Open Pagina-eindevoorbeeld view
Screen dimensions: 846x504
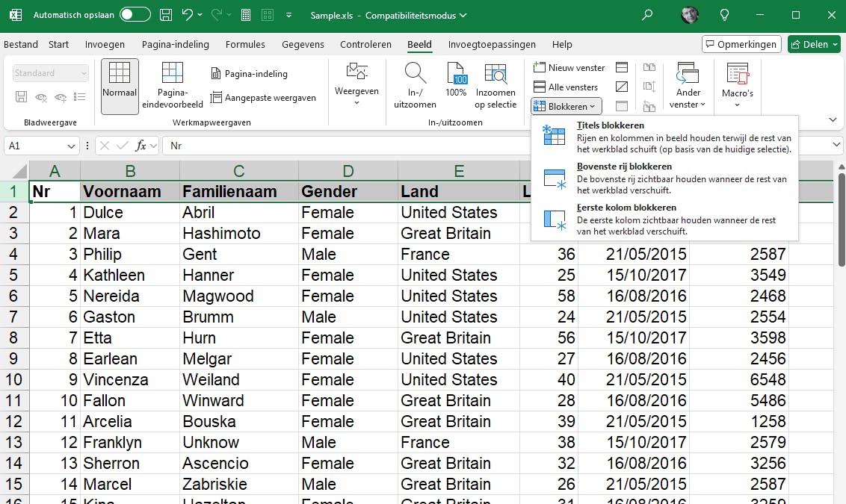pos(173,85)
